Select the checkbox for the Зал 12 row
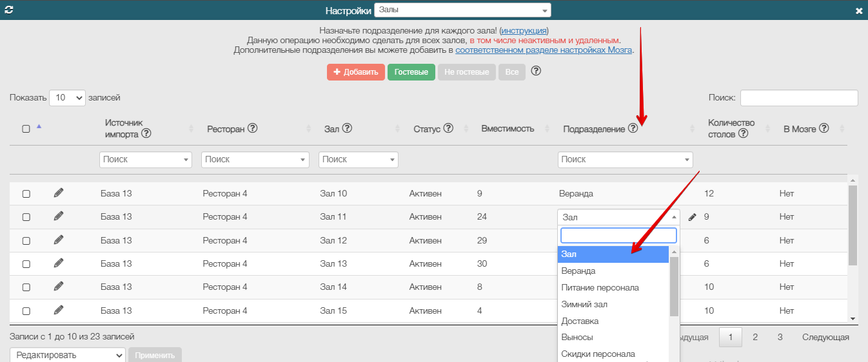Image resolution: width=868 pixels, height=362 pixels. coord(26,241)
